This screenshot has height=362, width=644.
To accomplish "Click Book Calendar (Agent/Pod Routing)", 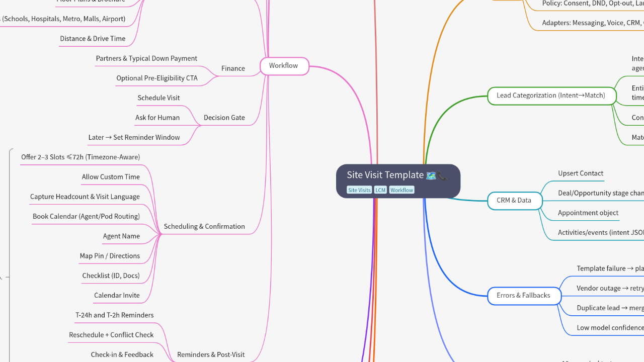I will coord(86,216).
